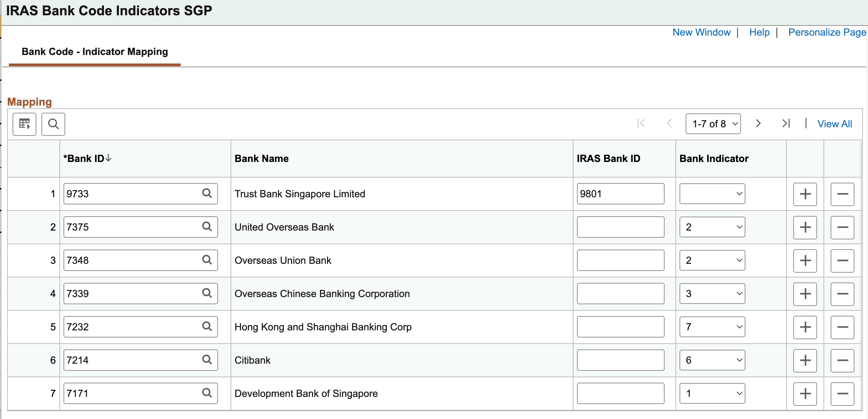Click the 'Mapping' section heading

[30, 102]
